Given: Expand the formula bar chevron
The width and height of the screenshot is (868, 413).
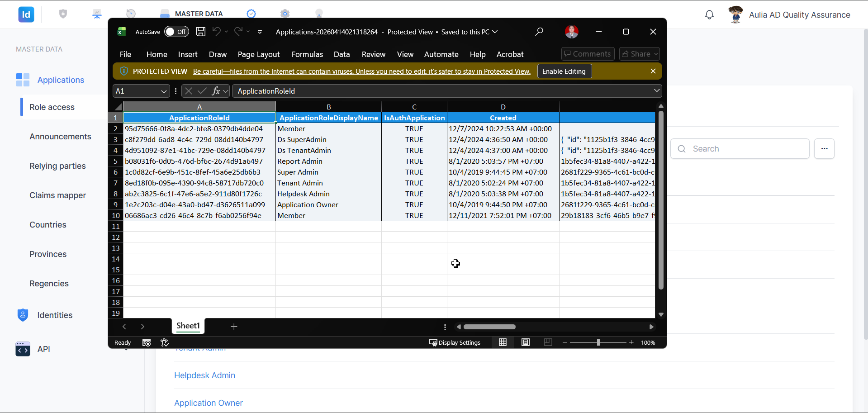Looking at the screenshot, I should [x=656, y=91].
